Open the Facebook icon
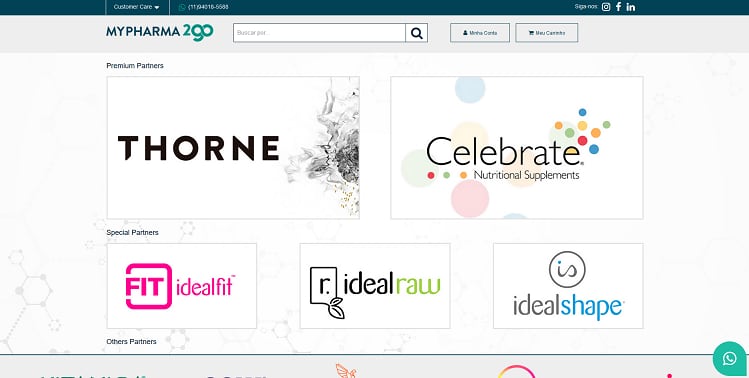749x378 pixels. (619, 7)
